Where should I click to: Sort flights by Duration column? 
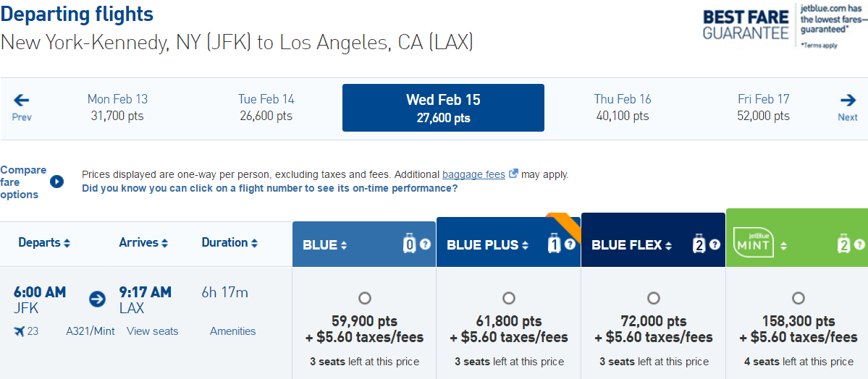[x=229, y=242]
